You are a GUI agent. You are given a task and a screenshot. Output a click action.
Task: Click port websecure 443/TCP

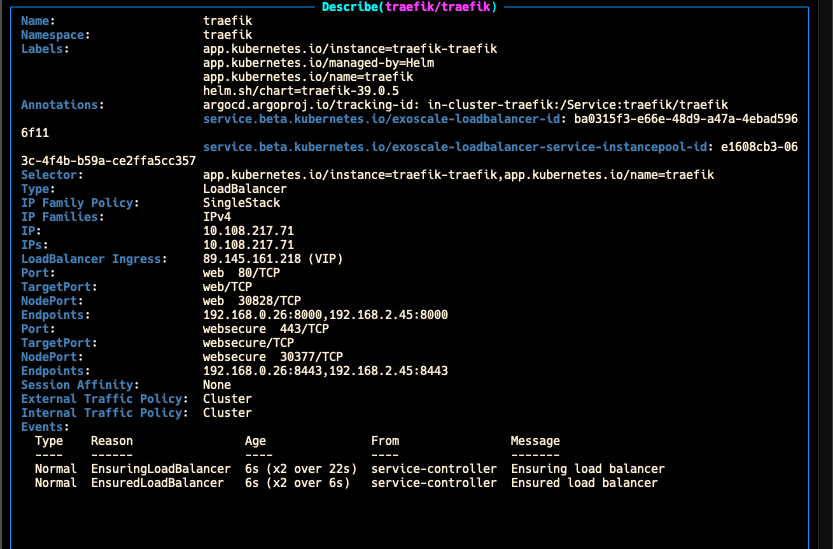[x=266, y=328]
